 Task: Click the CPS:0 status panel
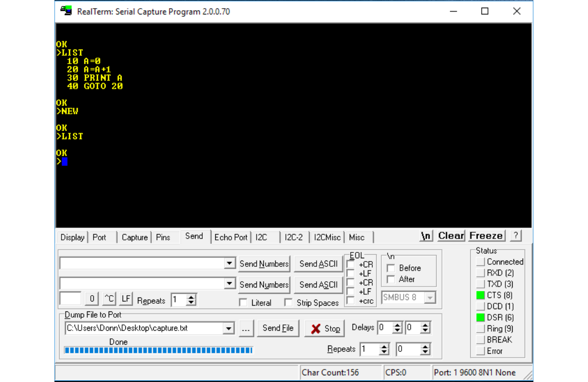click(406, 372)
